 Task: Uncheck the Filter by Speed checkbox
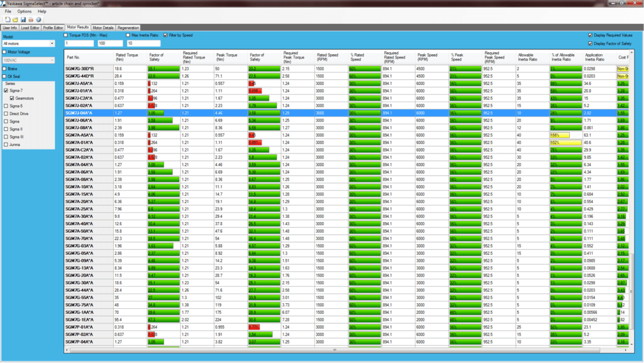(x=165, y=35)
